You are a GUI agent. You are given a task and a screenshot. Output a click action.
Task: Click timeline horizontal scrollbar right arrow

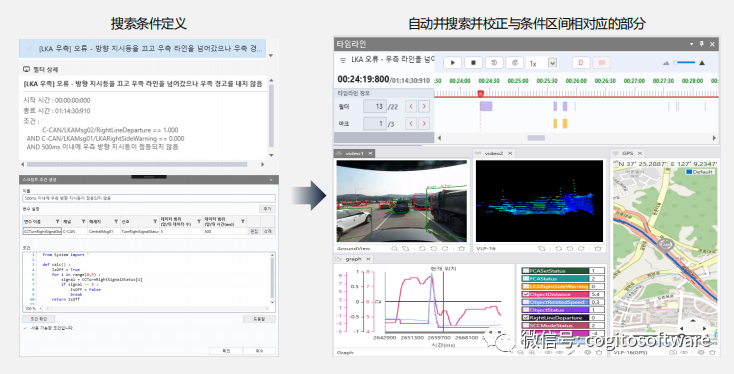[x=714, y=138]
